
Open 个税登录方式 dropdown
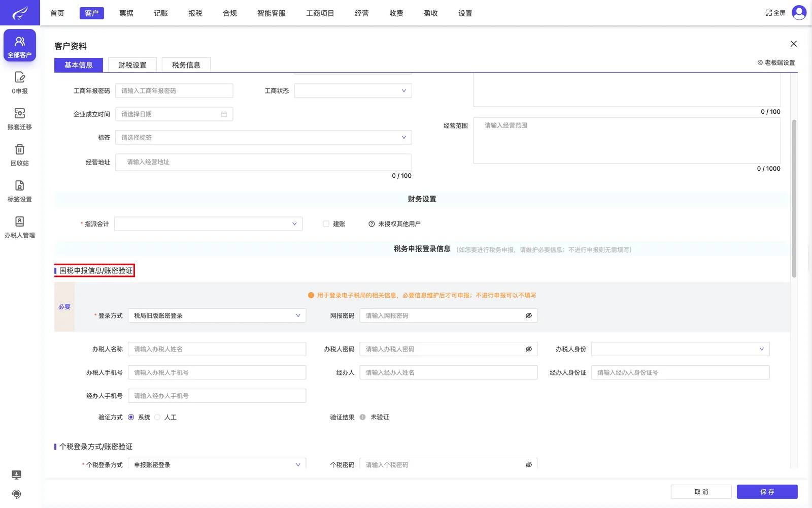coord(217,464)
